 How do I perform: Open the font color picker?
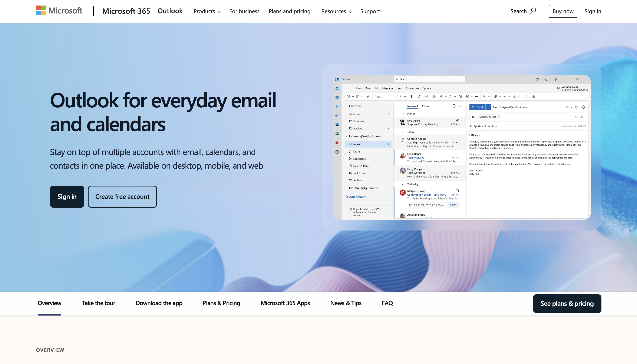[x=450, y=97]
